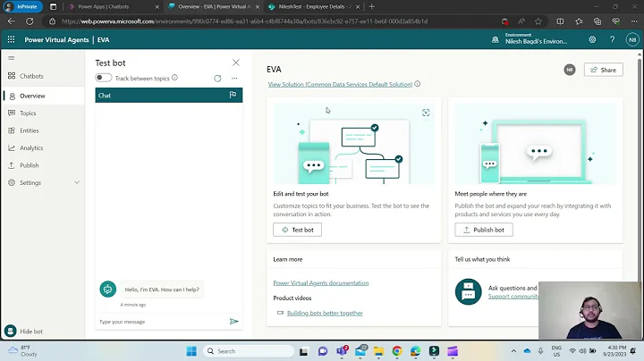644x361 pixels.
Task: Click the flag icon in Chat header
Action: [x=233, y=95]
